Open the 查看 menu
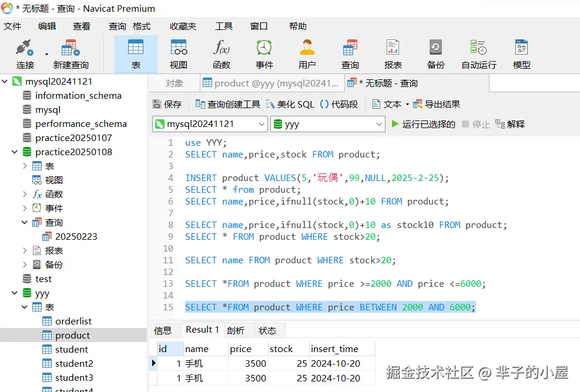The image size is (580, 392). [x=81, y=26]
